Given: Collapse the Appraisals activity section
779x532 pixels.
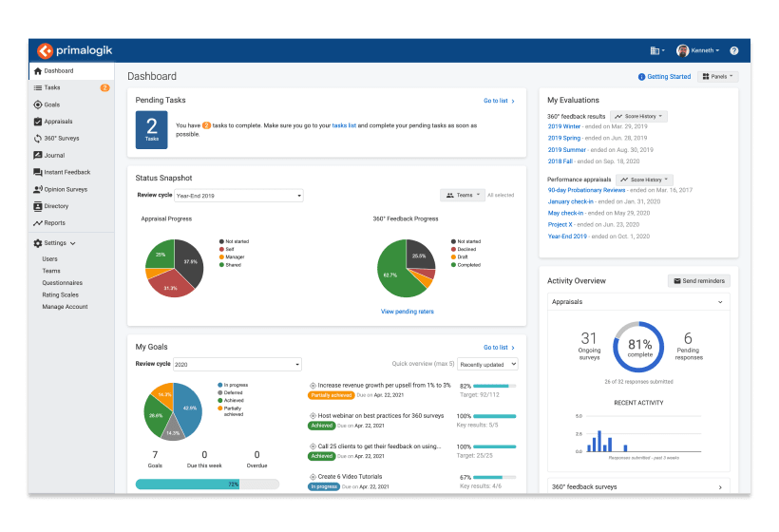Looking at the screenshot, I should (x=720, y=302).
